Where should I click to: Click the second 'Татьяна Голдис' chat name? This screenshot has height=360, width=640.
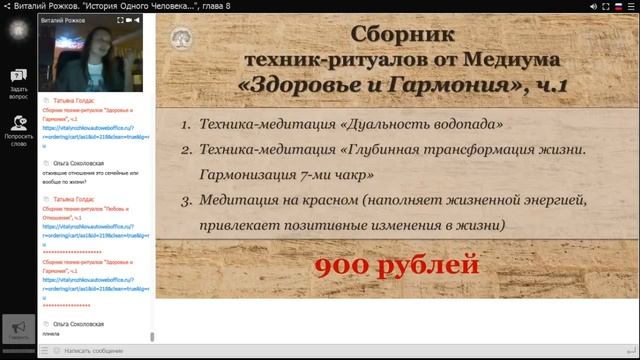tap(73, 199)
